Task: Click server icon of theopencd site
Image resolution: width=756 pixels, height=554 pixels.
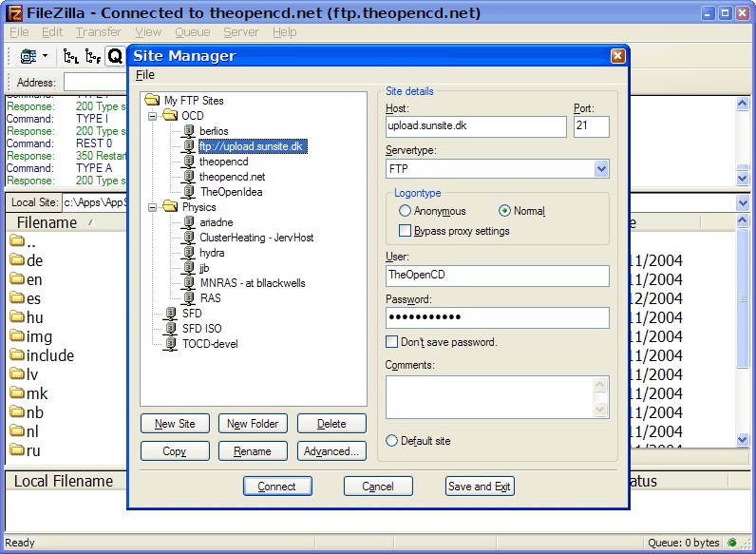Action: (x=188, y=162)
